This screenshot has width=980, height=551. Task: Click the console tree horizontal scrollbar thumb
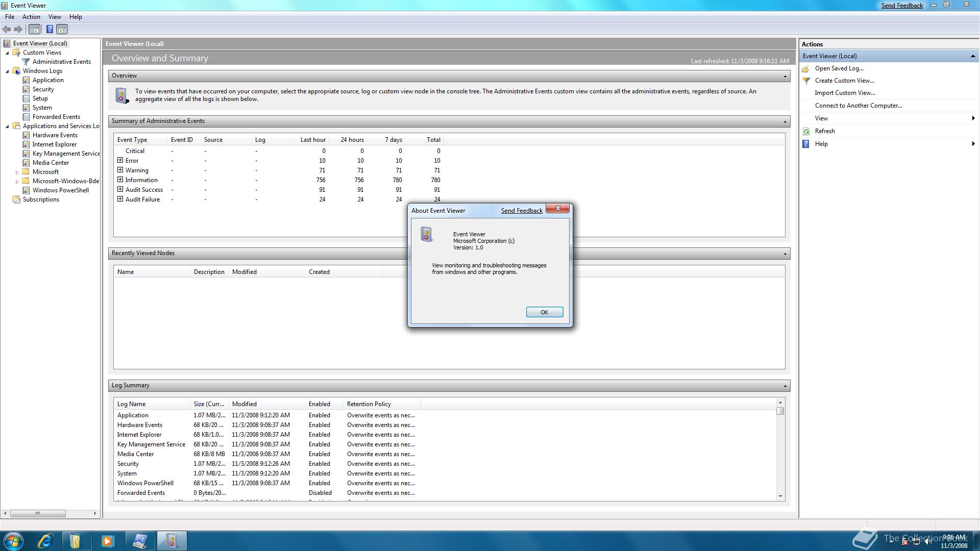click(38, 513)
